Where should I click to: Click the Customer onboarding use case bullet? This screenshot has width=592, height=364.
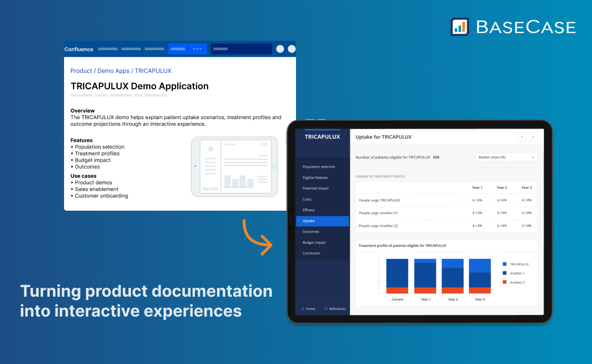pyautogui.click(x=99, y=196)
